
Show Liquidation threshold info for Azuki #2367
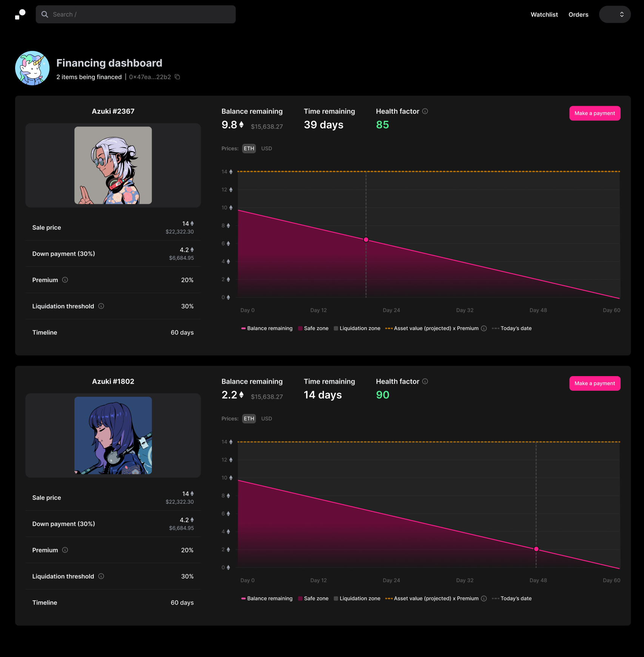[x=101, y=306]
